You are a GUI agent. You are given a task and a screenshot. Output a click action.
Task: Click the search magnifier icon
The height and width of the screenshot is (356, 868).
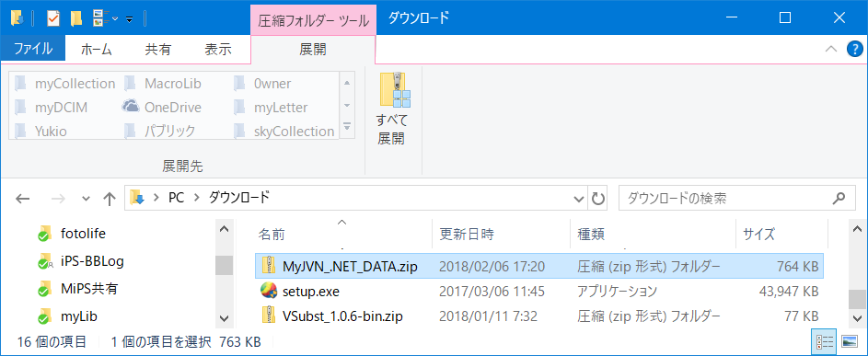(839, 198)
